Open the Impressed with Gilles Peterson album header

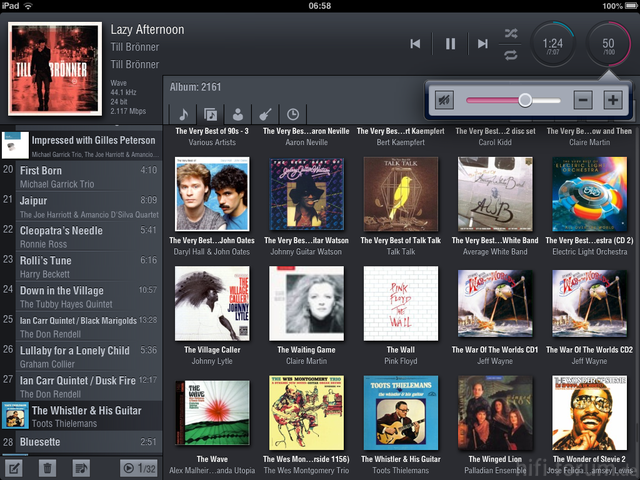tap(81, 145)
